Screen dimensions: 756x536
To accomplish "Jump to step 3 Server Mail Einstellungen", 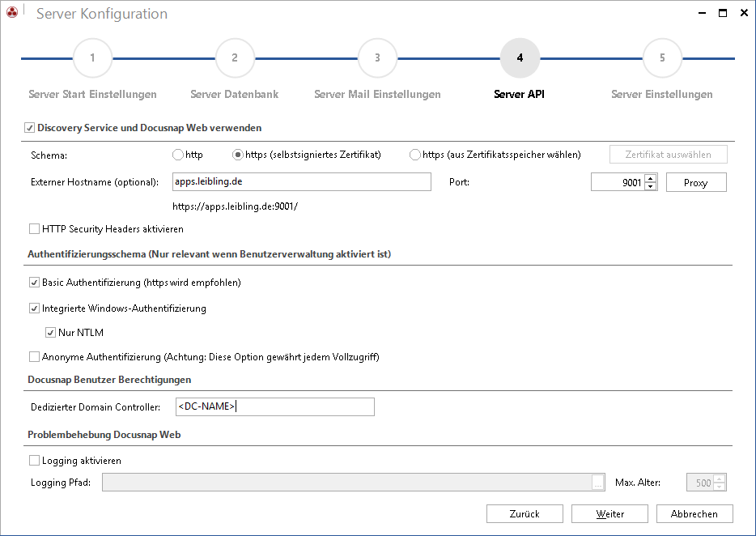I will pyautogui.click(x=377, y=58).
